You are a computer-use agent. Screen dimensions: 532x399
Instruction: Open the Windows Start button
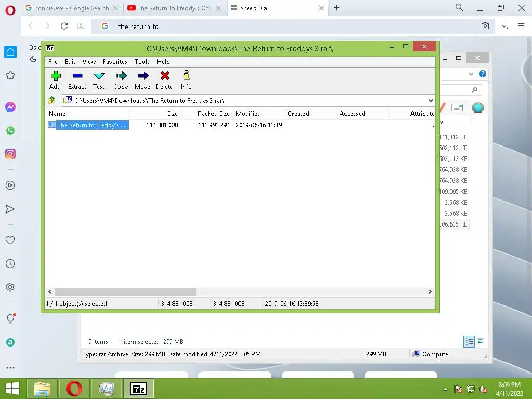tap(12, 389)
